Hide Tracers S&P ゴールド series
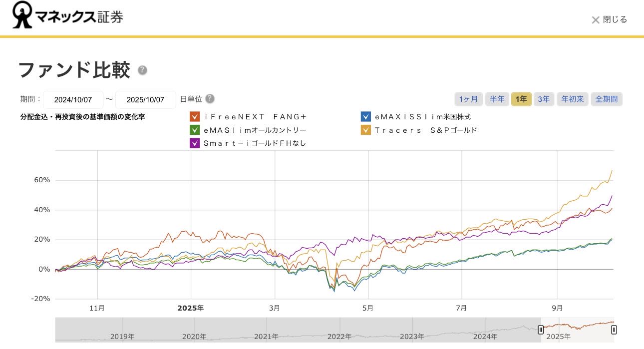This screenshot has height=349, width=644. coord(365,130)
